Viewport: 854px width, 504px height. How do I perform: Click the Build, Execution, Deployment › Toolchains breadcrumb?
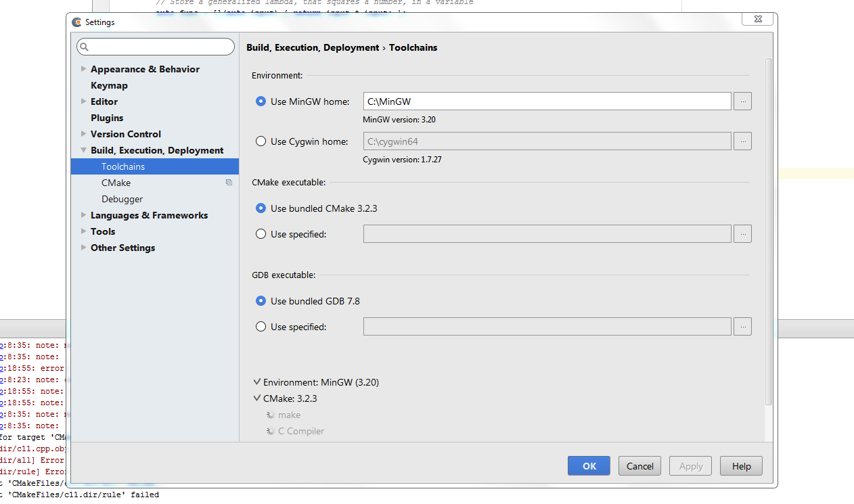point(342,47)
